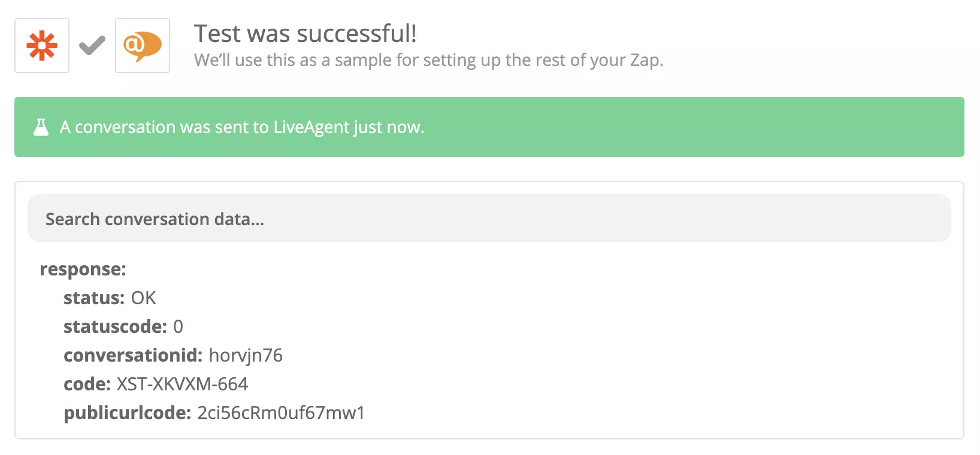The height and width of the screenshot is (455, 980).
Task: Click the statuscode 0 entry
Action: (179, 326)
